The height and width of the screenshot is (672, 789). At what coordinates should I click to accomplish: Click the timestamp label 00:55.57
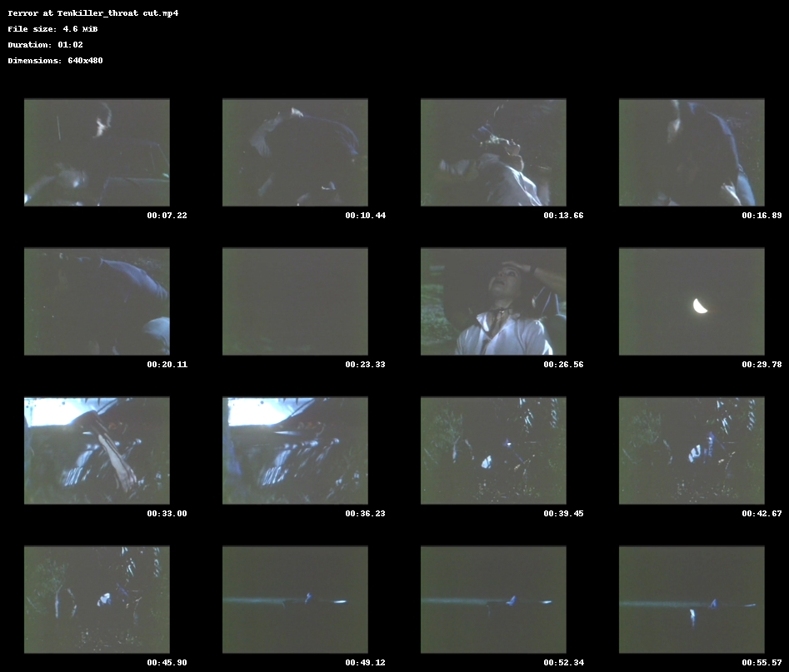pyautogui.click(x=762, y=663)
